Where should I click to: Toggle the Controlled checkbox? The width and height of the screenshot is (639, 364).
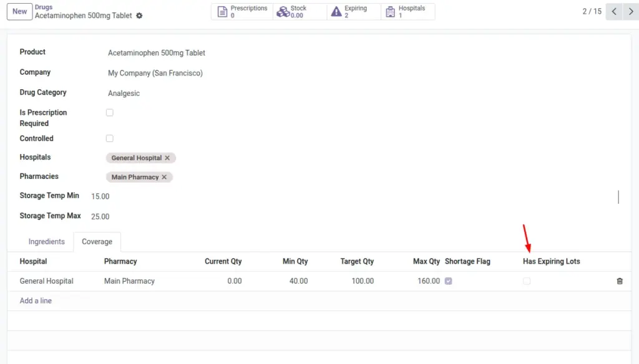click(110, 138)
